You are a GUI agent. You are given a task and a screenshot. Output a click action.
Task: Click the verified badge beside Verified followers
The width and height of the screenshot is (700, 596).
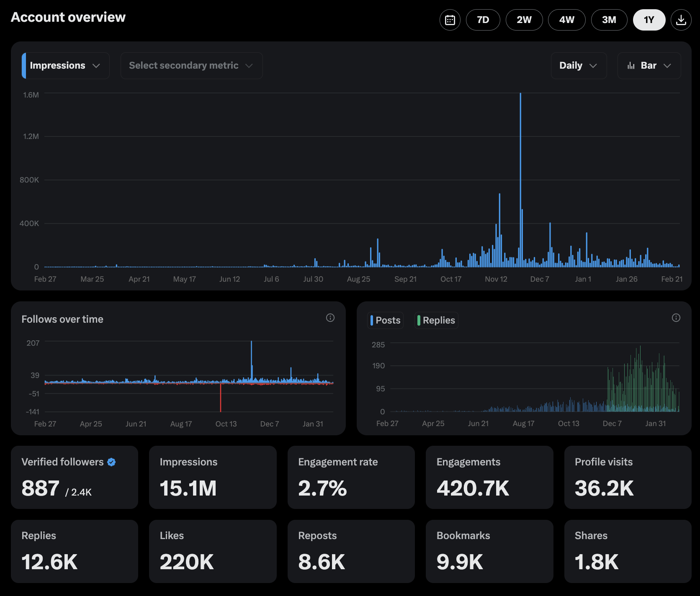click(111, 462)
